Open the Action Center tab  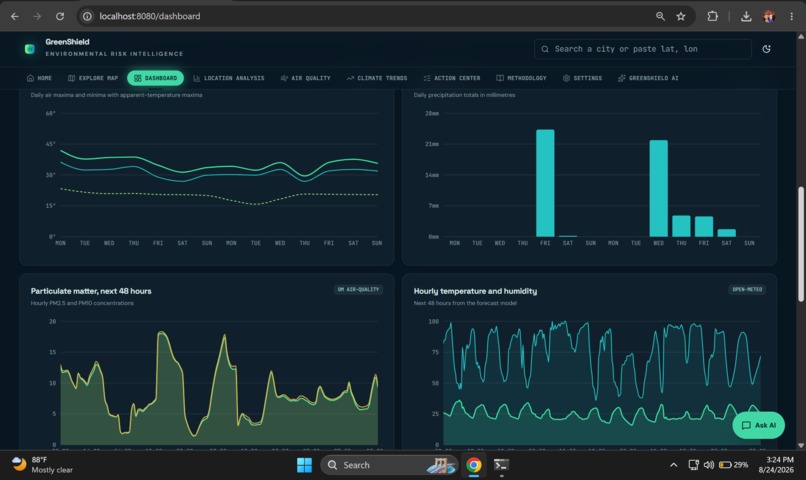point(452,78)
